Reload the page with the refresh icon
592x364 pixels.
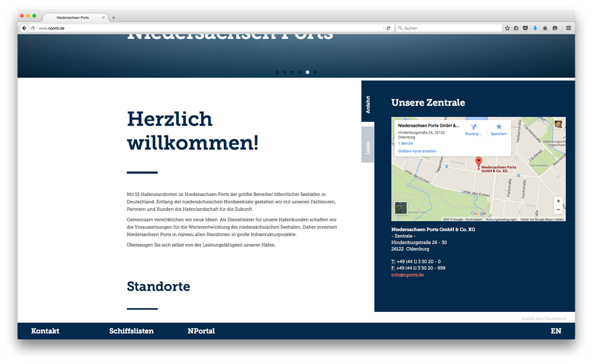[388, 28]
